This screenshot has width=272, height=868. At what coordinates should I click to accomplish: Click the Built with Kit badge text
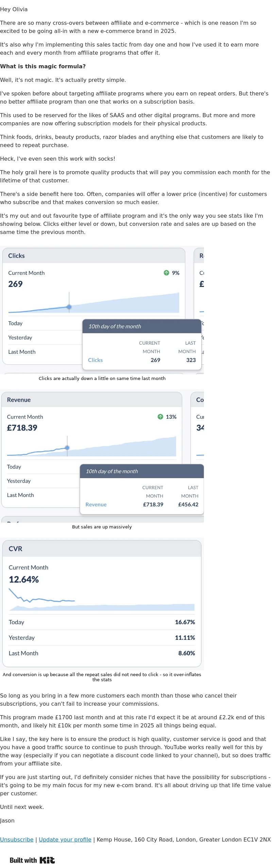[32, 860]
